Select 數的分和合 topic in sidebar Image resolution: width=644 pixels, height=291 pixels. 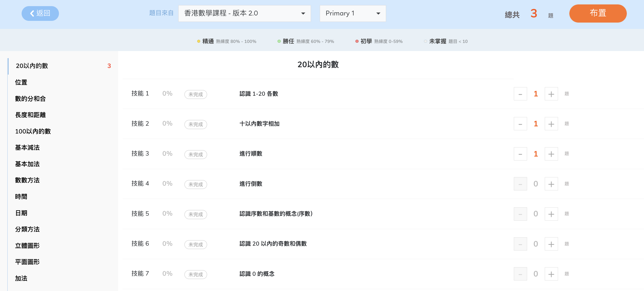point(30,99)
